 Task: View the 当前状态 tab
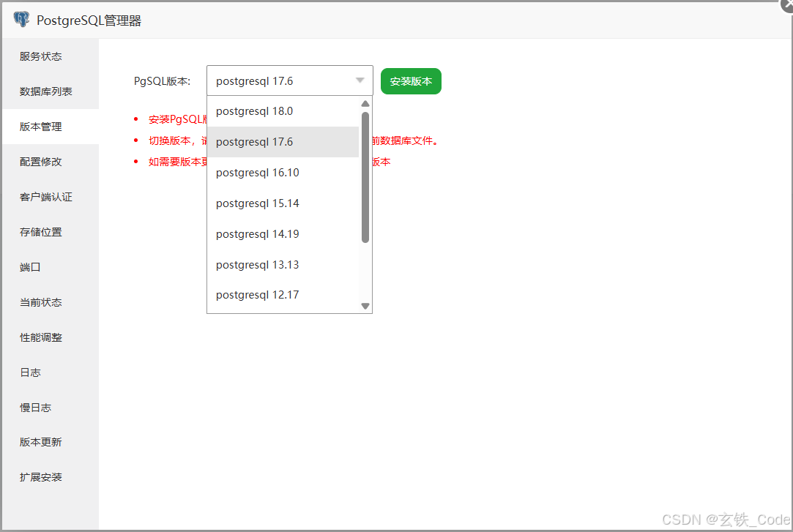point(50,302)
